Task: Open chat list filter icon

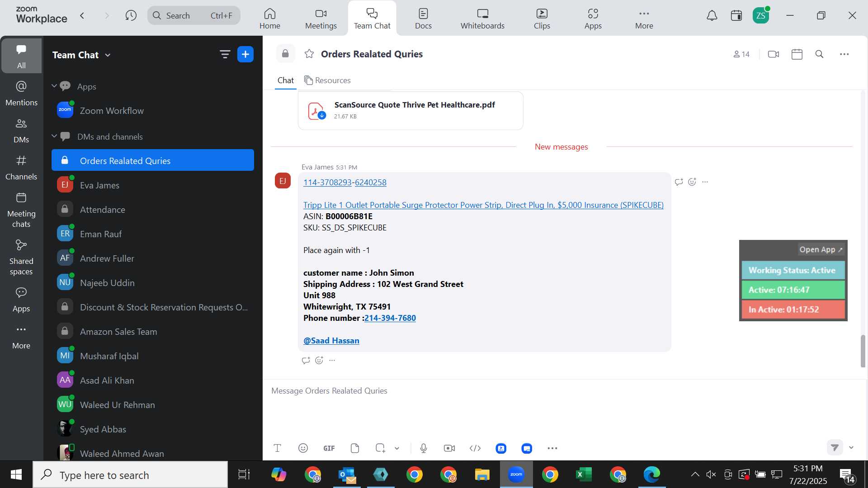Action: 225,55
